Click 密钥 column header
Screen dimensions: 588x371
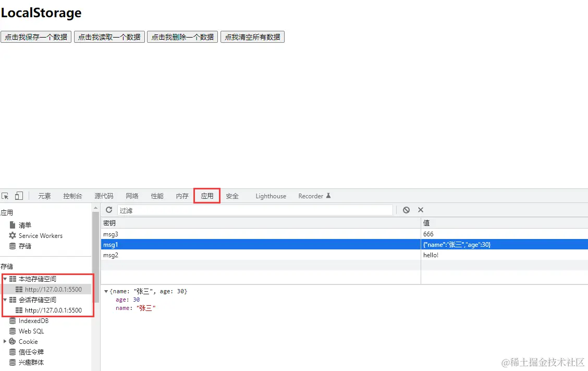pyautogui.click(x=261, y=223)
